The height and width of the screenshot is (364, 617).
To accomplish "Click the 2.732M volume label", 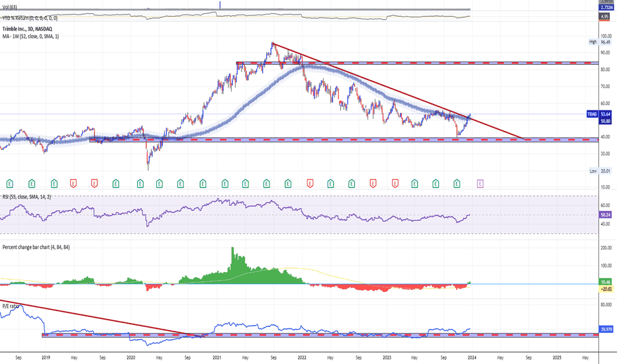I will (606, 8).
